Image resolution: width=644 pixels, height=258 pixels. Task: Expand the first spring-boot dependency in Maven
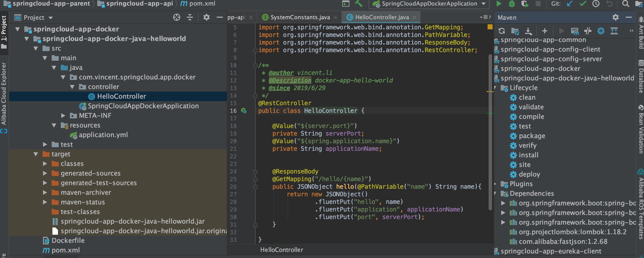tap(503, 203)
